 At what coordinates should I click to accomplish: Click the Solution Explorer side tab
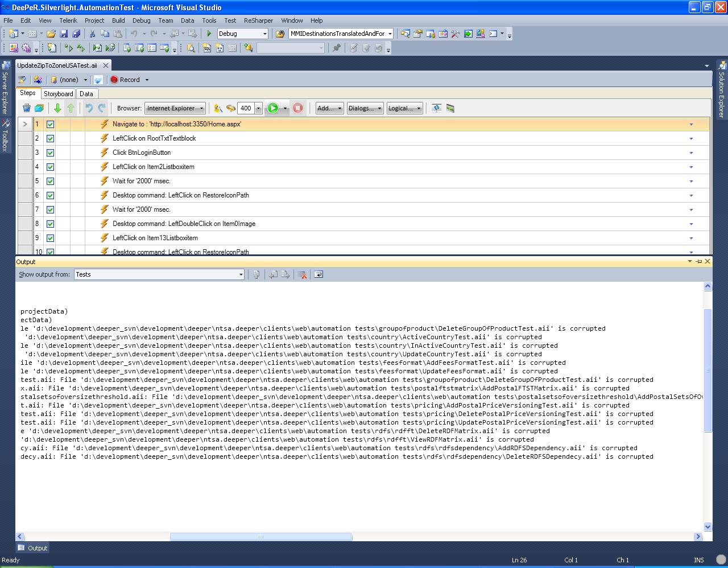[722, 89]
